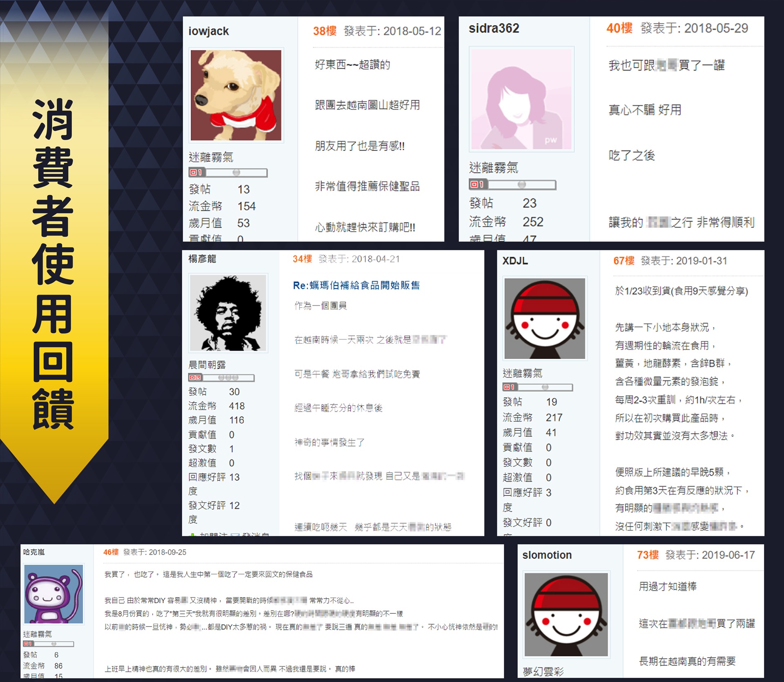Click 楊彥龍's black and white portrait avatar
Screen dimensions: 784x682
click(228, 313)
